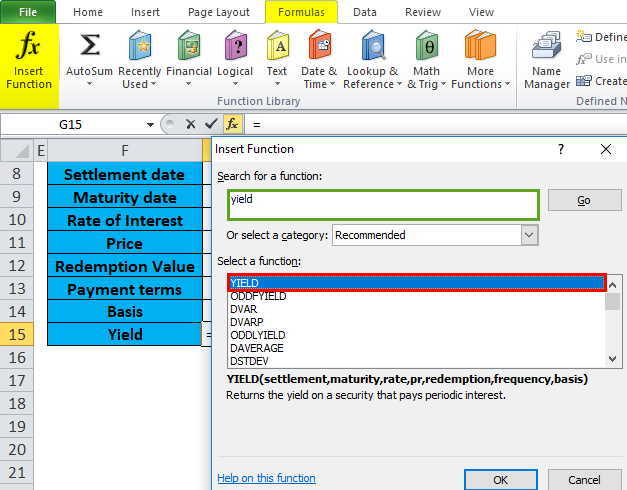The height and width of the screenshot is (490, 627).
Task: Click the formula bar input area
Action: click(436, 125)
